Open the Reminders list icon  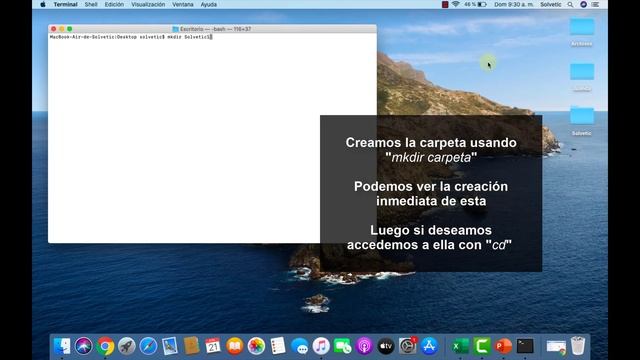278,346
